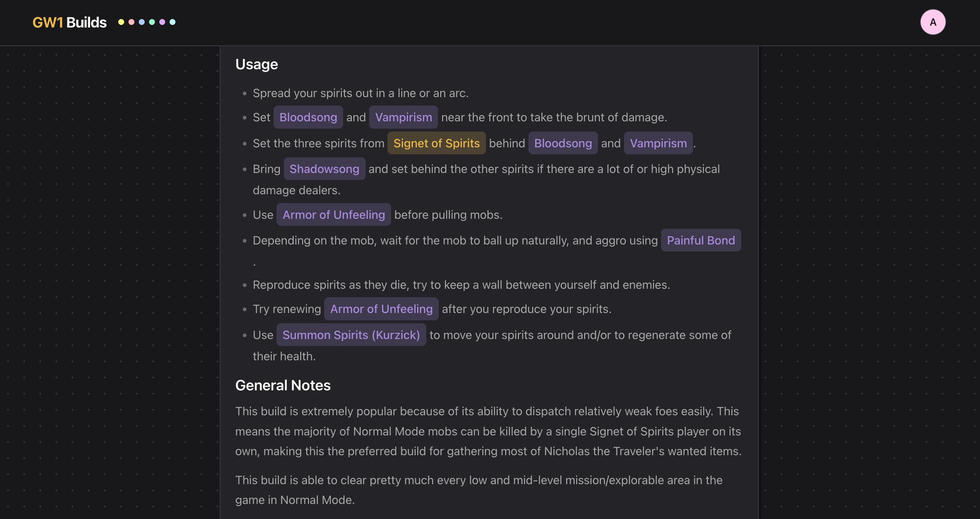
Task: Open the GW1 Builds home logo
Action: 69,22
